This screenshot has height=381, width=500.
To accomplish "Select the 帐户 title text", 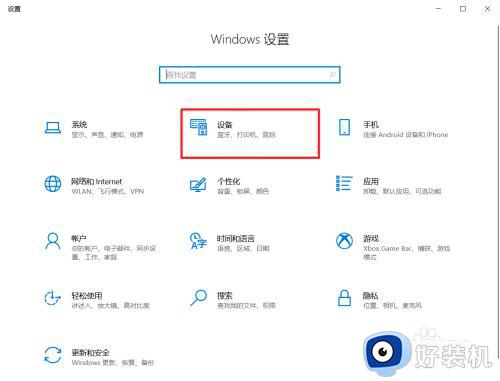I will click(79, 239).
